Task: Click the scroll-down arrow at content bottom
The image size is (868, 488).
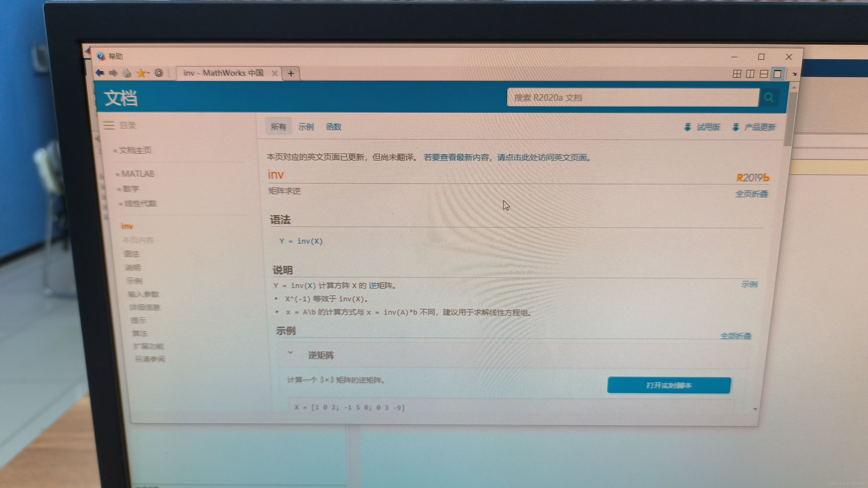Action: (755, 409)
